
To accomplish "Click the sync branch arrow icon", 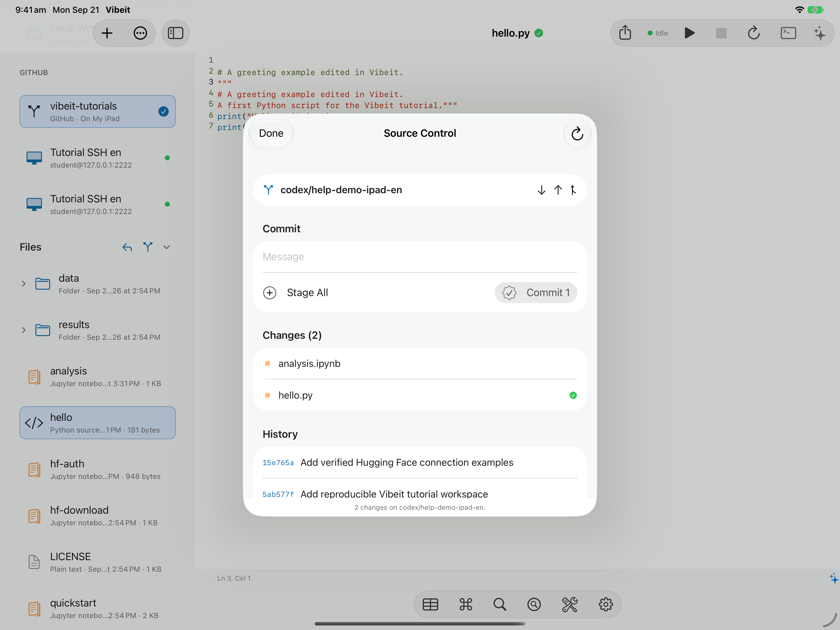I will click(x=573, y=190).
